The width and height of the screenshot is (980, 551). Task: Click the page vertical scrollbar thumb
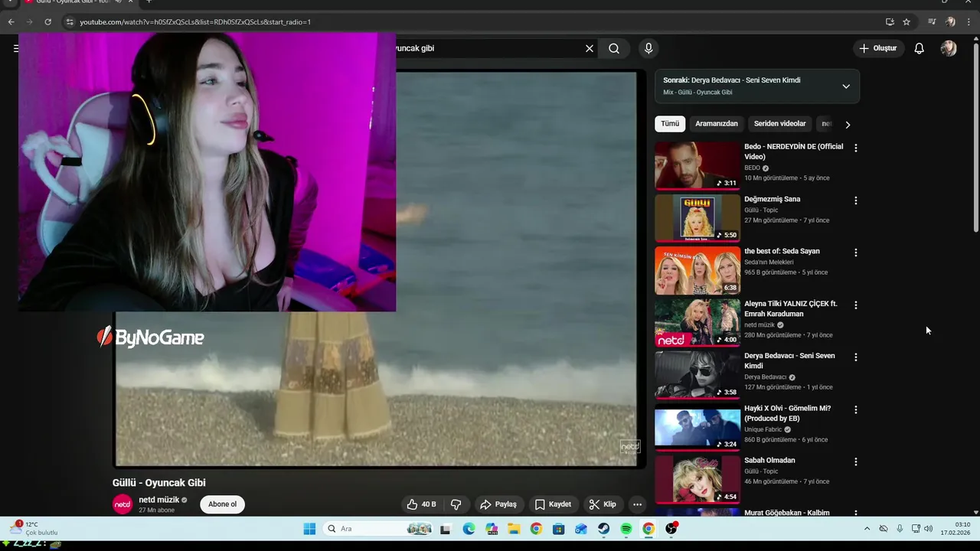[x=975, y=138]
